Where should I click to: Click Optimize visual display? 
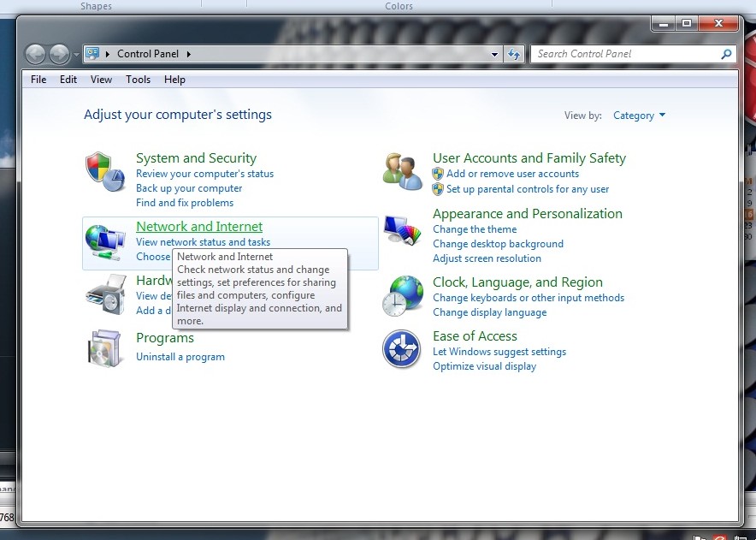pyautogui.click(x=485, y=366)
